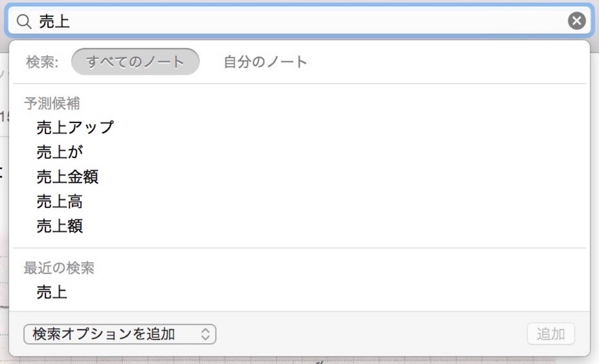
Task: Click the 検索: scope label
Action: (42, 62)
